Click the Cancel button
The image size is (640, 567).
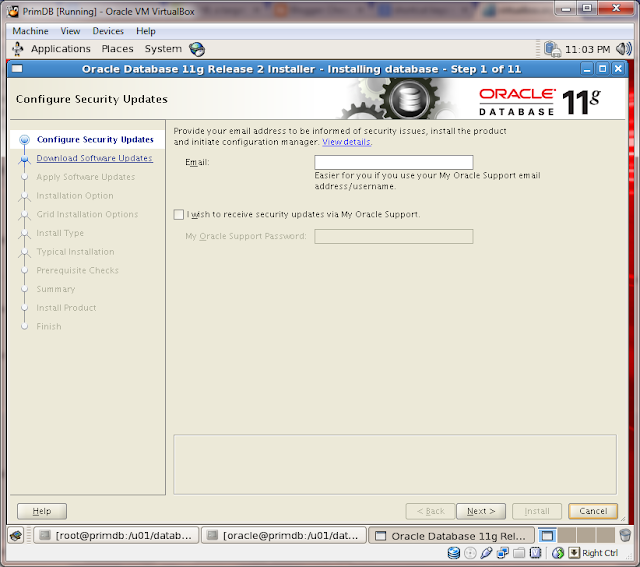(x=593, y=511)
